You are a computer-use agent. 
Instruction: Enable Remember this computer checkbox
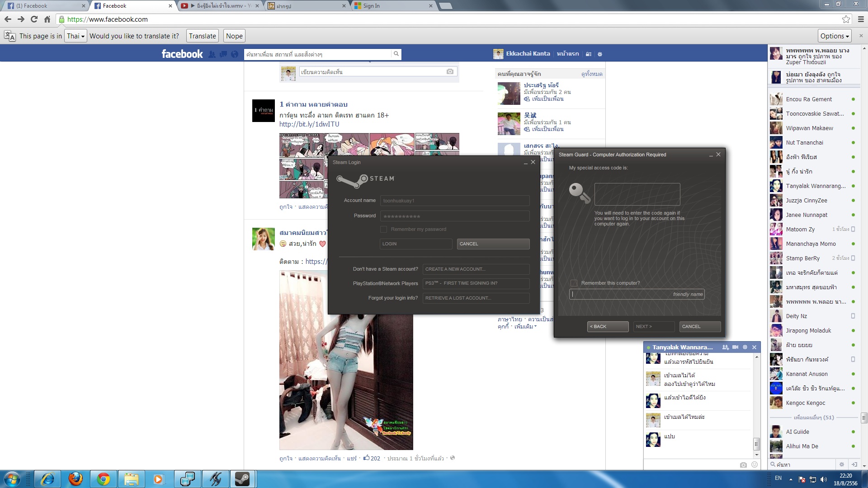click(574, 283)
